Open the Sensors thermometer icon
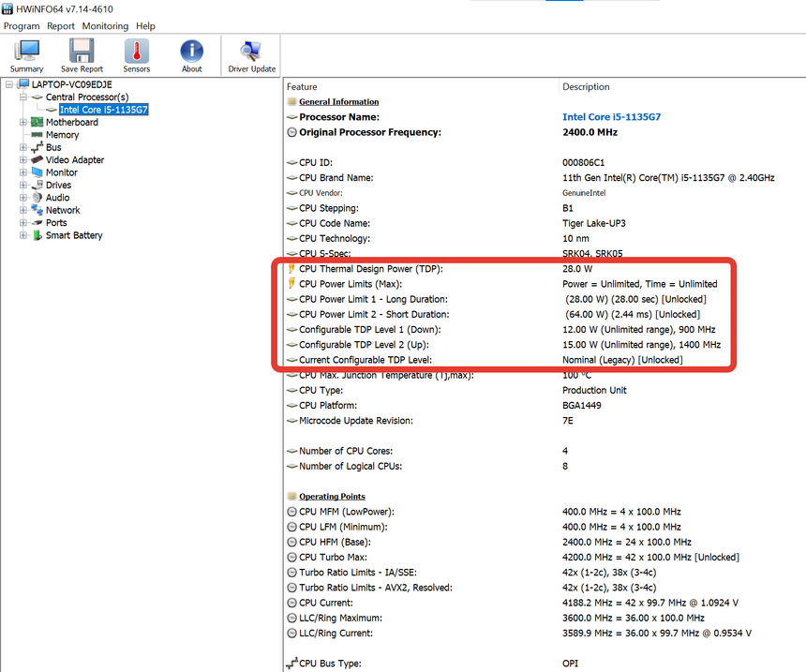The image size is (806, 672). point(136,56)
